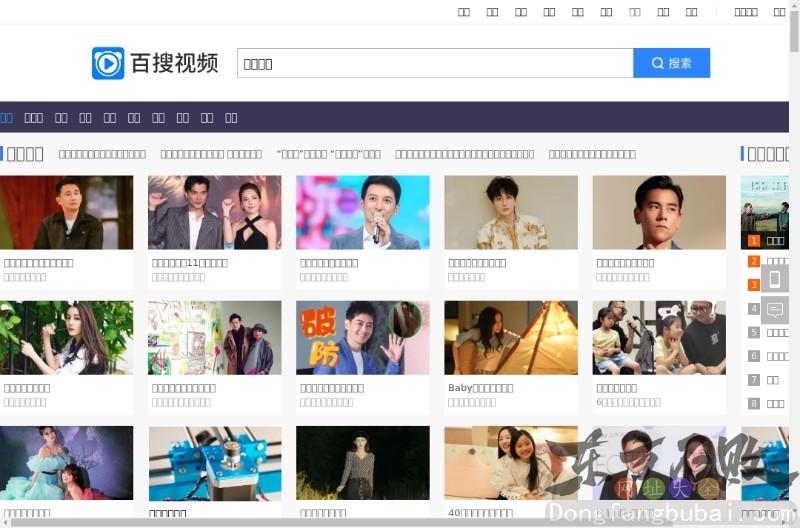Open video title starting with 40
The image size is (800, 528).
(x=480, y=513)
